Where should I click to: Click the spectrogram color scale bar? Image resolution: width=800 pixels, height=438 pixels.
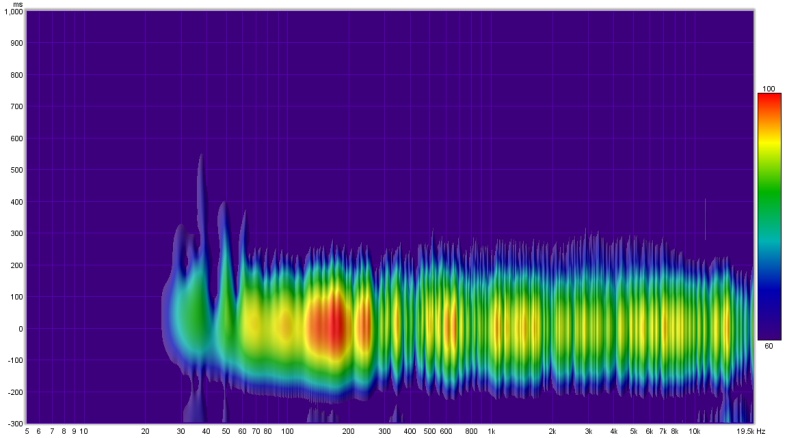click(769, 216)
